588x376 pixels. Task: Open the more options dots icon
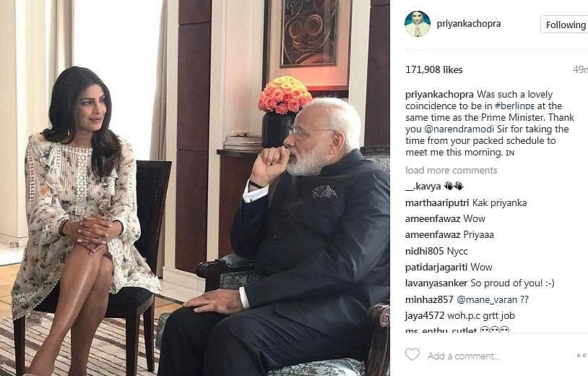coord(582,355)
